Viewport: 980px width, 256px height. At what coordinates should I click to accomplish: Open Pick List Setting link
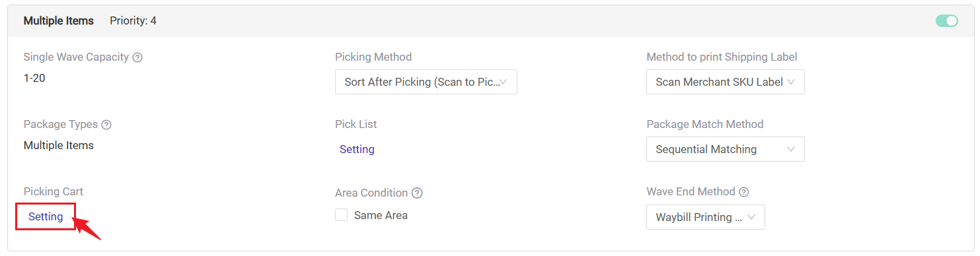click(x=357, y=149)
